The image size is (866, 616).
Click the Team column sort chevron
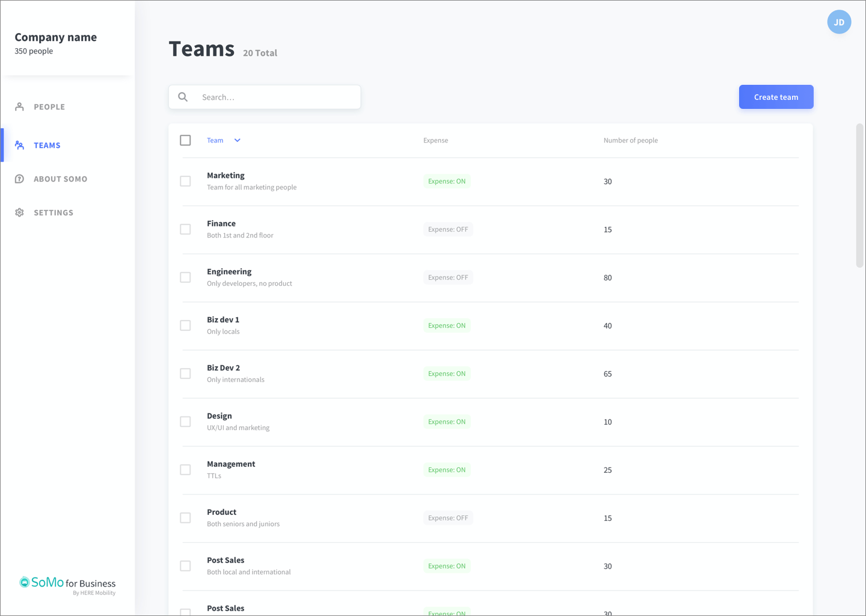238,140
